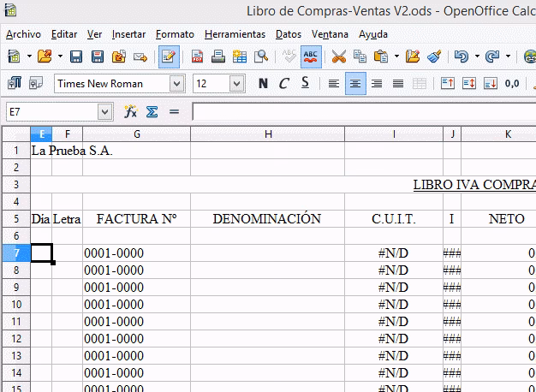The height and width of the screenshot is (392, 536).
Task: Toggle AutoSpellcheck ABC button
Action: 311,57
